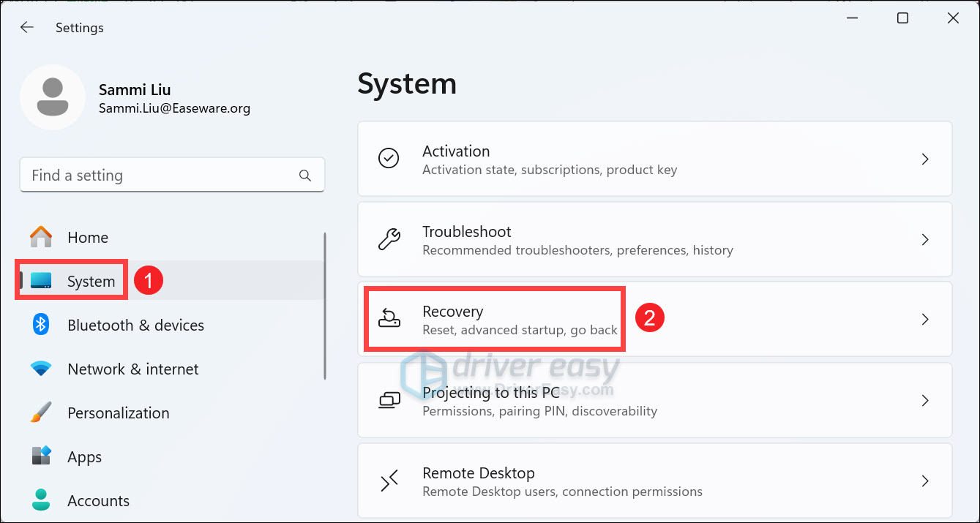The width and height of the screenshot is (980, 523).
Task: Click the Home house icon in sidebar
Action: point(40,237)
